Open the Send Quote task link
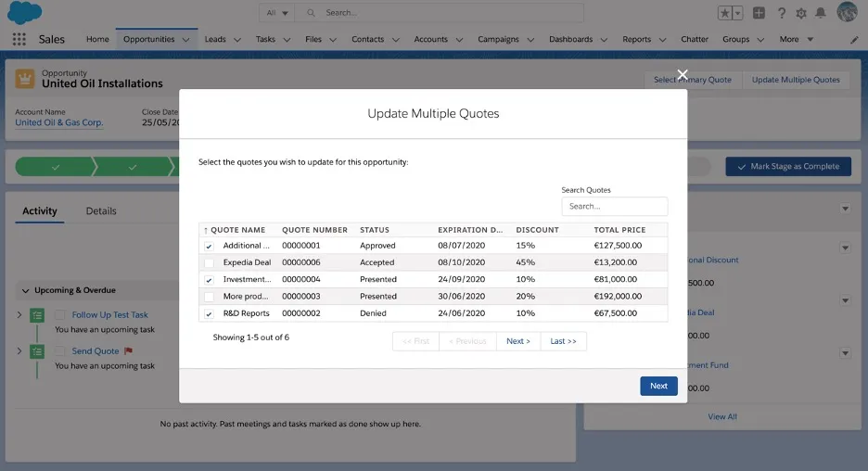868x471 pixels. [96, 350]
